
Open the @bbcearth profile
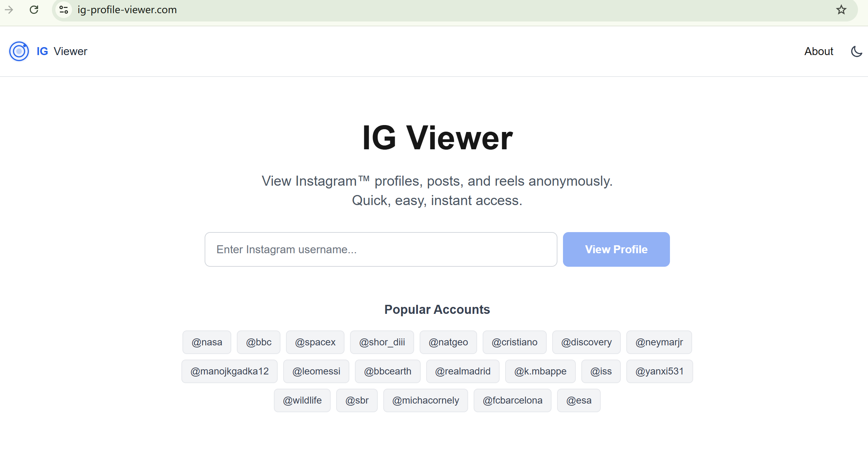(387, 371)
